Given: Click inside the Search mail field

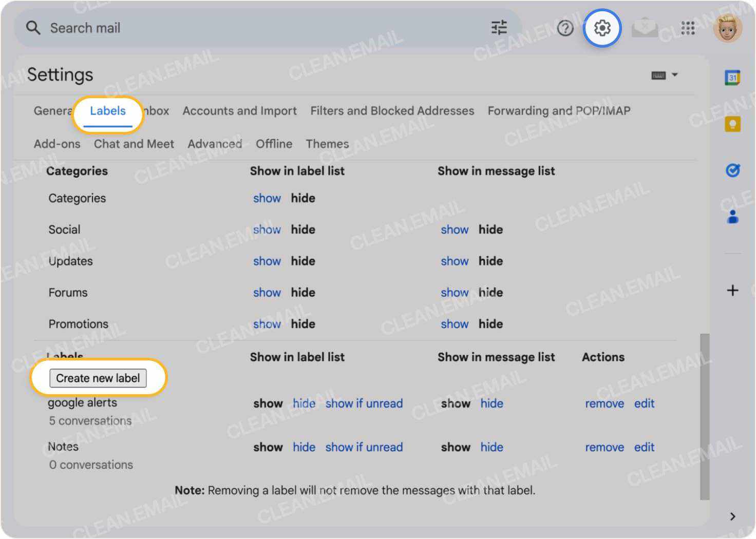Looking at the screenshot, I should coord(154,28).
